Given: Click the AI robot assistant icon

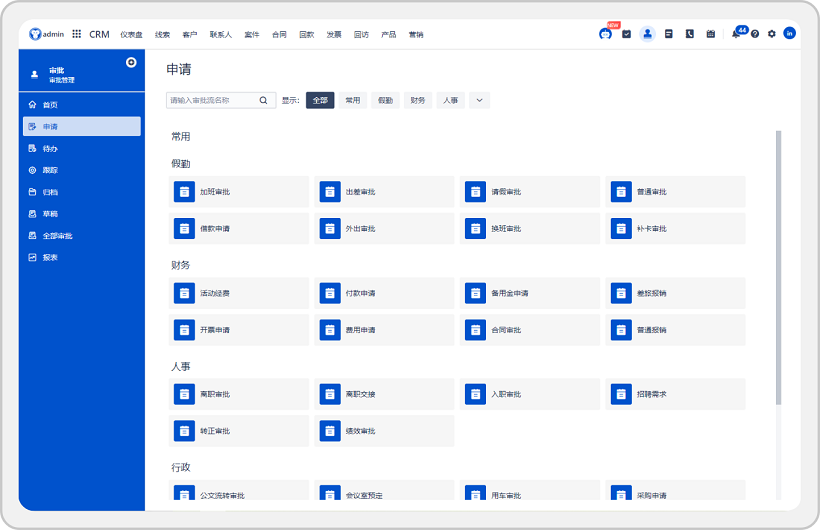Looking at the screenshot, I should tap(605, 34).
